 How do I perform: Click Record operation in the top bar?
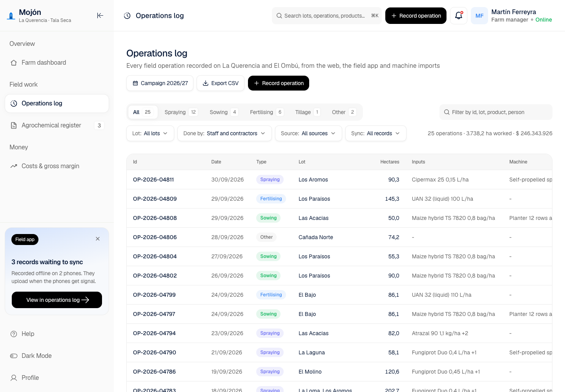(x=416, y=16)
